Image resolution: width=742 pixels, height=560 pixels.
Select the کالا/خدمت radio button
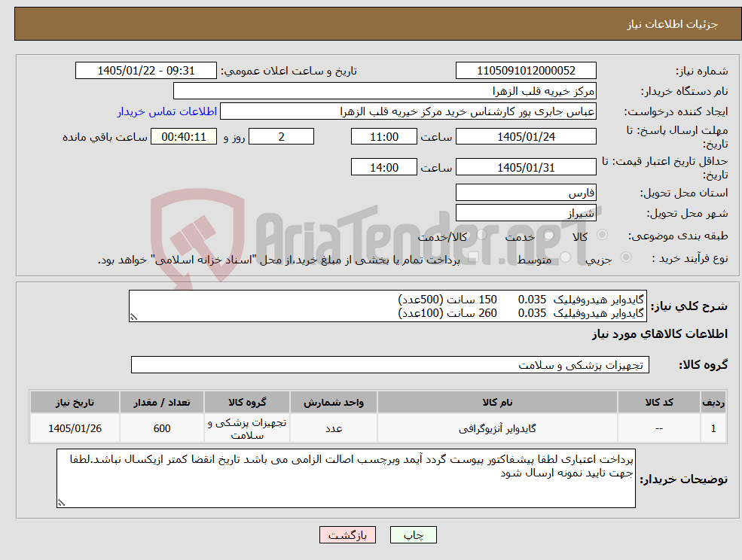pyautogui.click(x=481, y=234)
